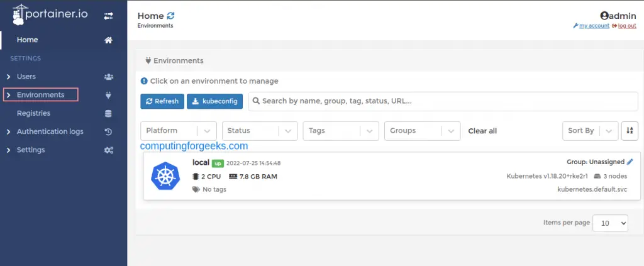
Task: Expand the Authentication logs chevron
Action: pyautogui.click(x=8, y=132)
